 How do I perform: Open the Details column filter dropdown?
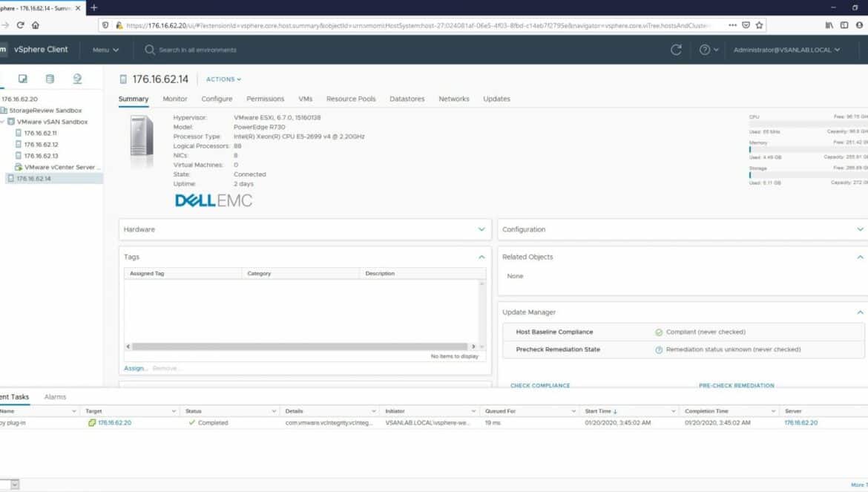tap(374, 411)
